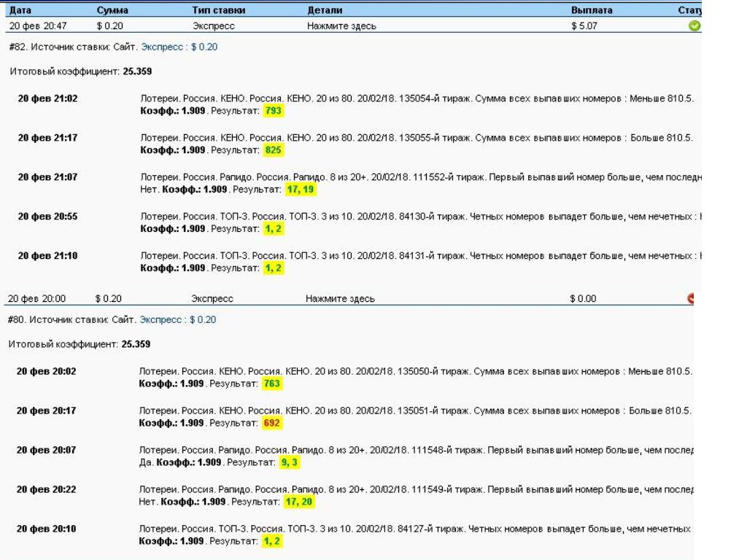Click the 'Выплата' column header
Image resolution: width=747 pixels, height=560 pixels.
592,10
